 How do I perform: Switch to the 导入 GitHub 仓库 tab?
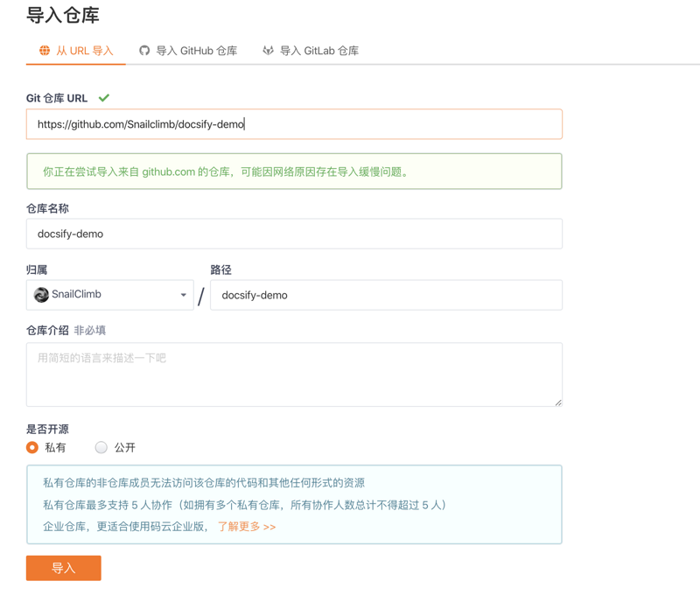click(187, 51)
